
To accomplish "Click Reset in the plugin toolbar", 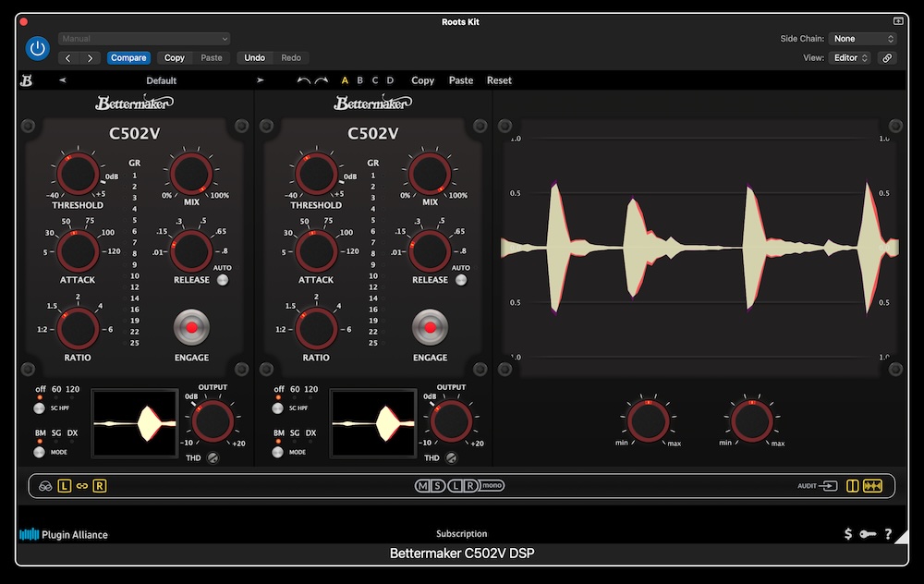I will (499, 80).
